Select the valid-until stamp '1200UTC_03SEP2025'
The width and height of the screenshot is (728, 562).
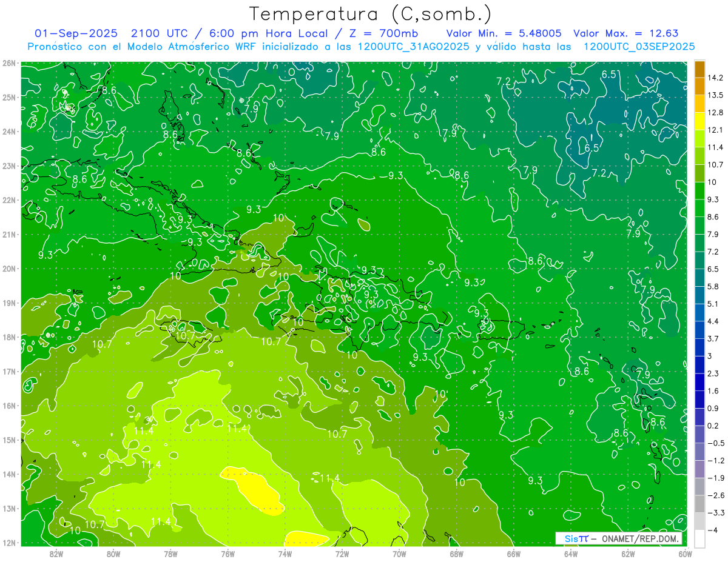[639, 47]
